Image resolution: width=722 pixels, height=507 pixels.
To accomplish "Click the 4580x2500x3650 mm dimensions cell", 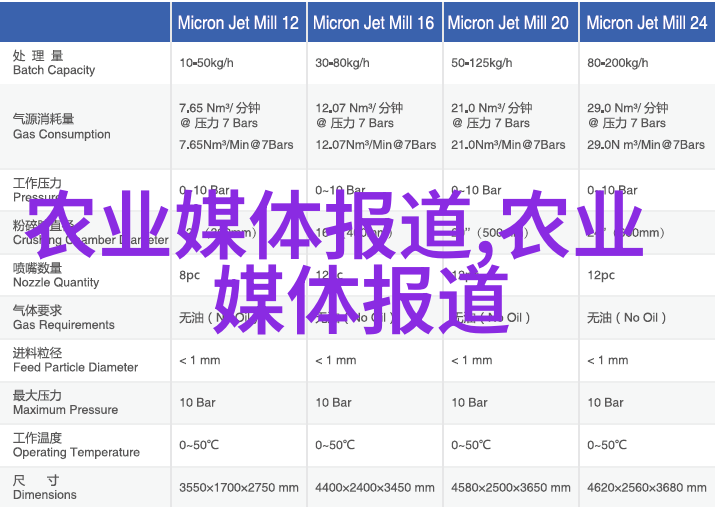I will click(x=511, y=488).
